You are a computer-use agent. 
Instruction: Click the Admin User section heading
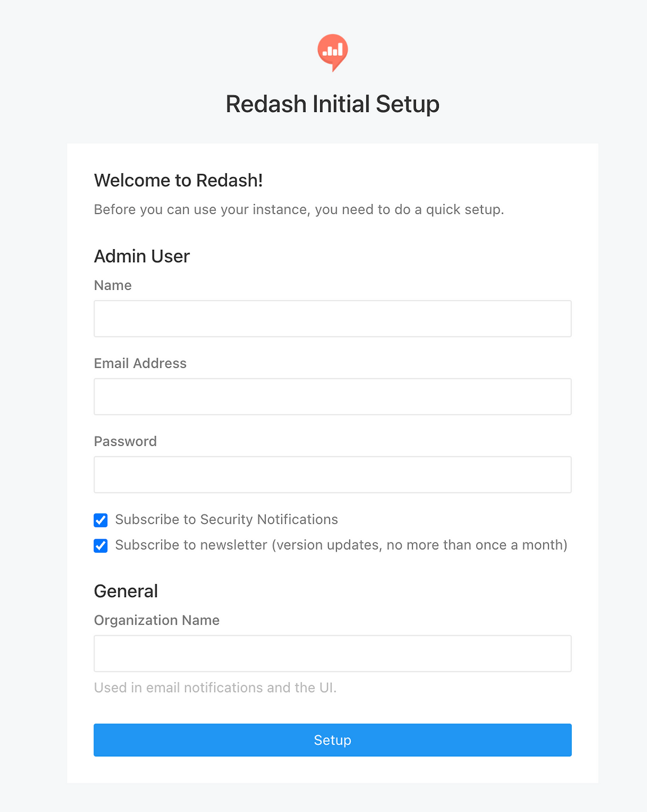tap(142, 256)
